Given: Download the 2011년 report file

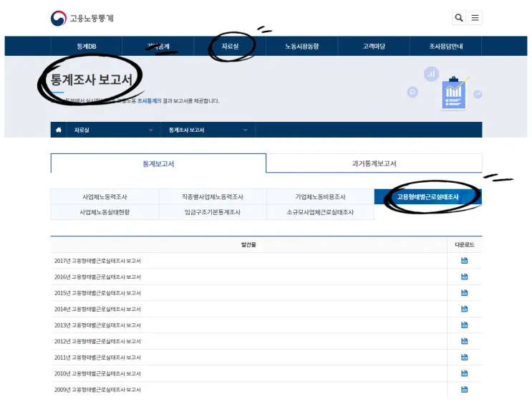Looking at the screenshot, I should 464,357.
